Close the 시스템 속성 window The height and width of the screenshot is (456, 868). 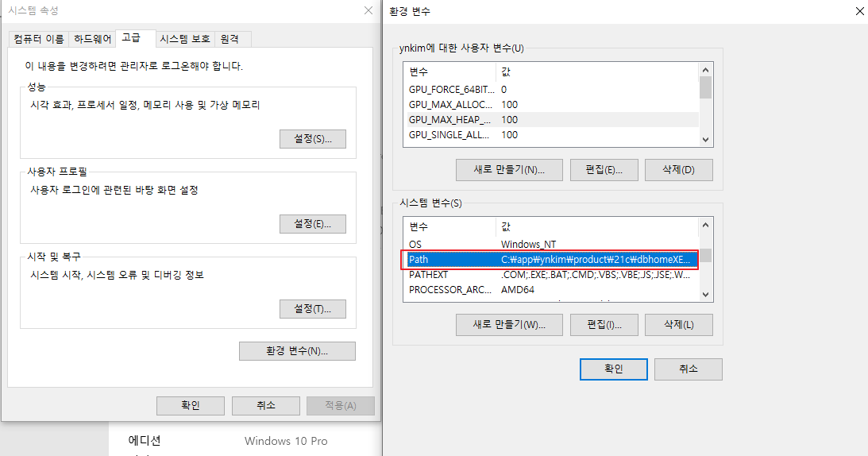pyautogui.click(x=368, y=10)
